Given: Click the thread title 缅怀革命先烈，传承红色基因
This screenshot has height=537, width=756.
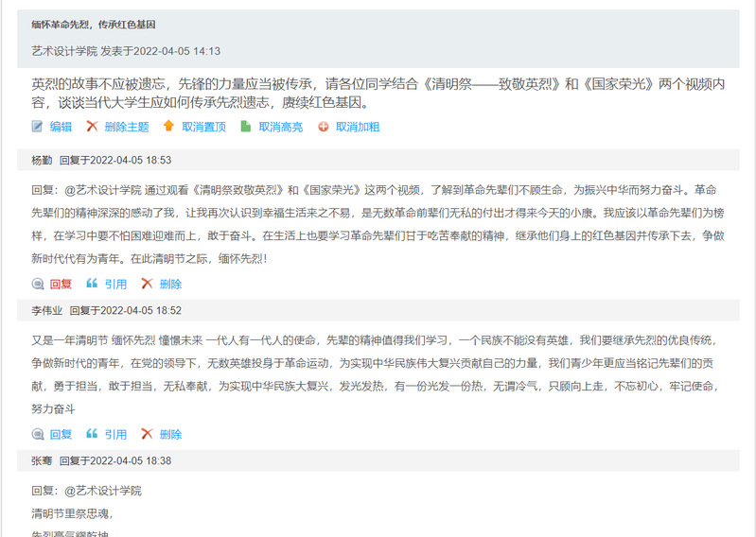Looking at the screenshot, I should (x=93, y=25).
